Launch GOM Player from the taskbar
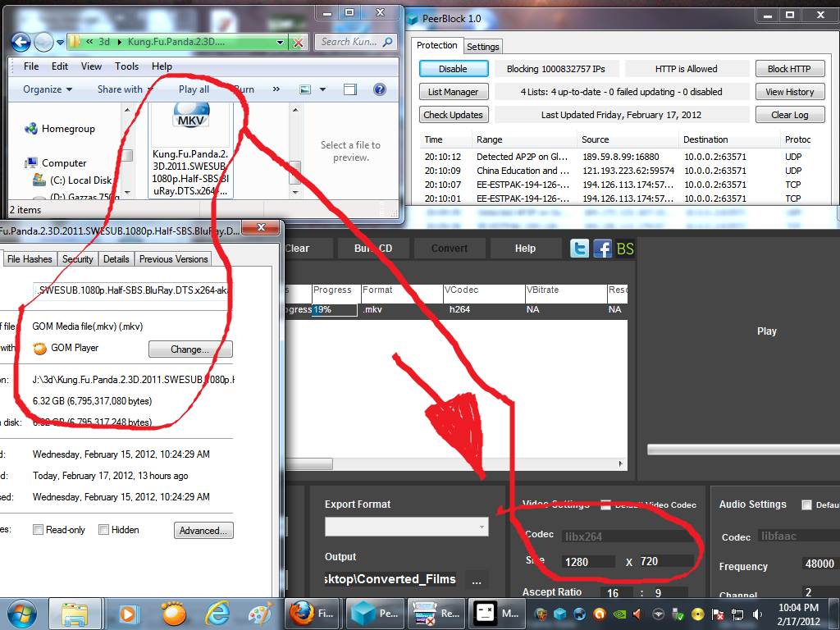This screenshot has width=840, height=630. pyautogui.click(x=173, y=613)
